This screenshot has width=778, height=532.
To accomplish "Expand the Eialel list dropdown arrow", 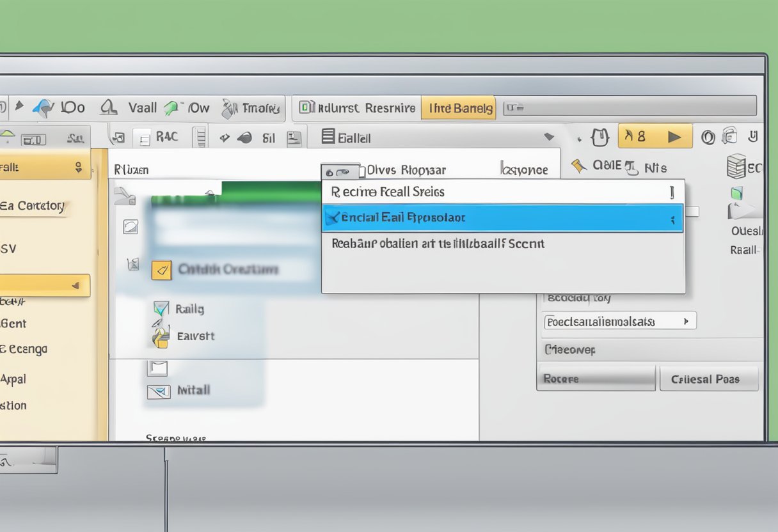I will pyautogui.click(x=549, y=136).
